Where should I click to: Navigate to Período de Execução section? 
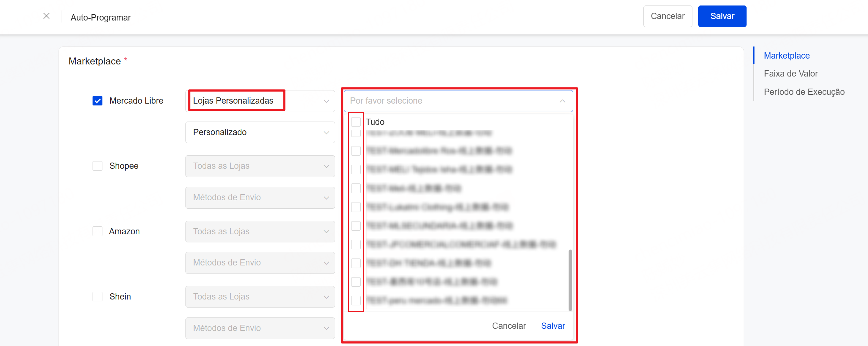[x=804, y=92]
